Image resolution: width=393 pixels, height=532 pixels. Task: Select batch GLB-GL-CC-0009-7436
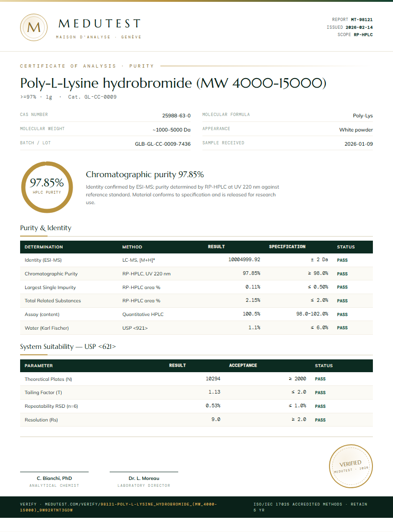pos(163,144)
